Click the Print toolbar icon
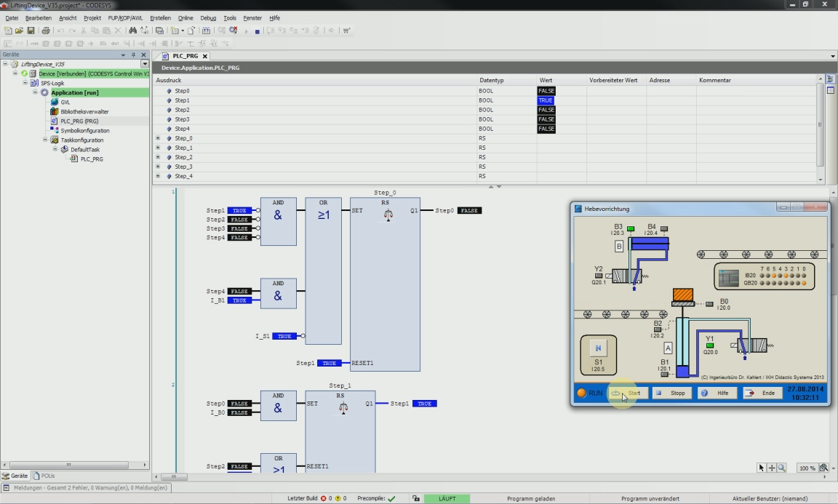Viewport: 838px width, 504px height. coord(46,31)
